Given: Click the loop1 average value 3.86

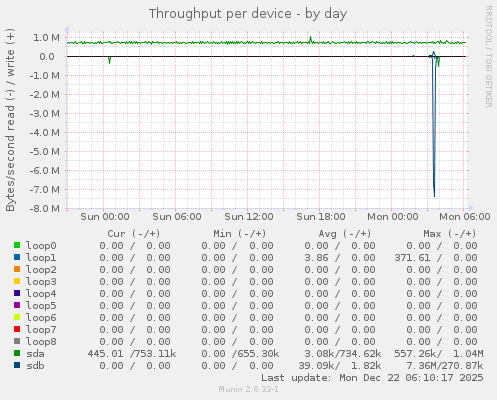Looking at the screenshot, I should coord(316,258).
